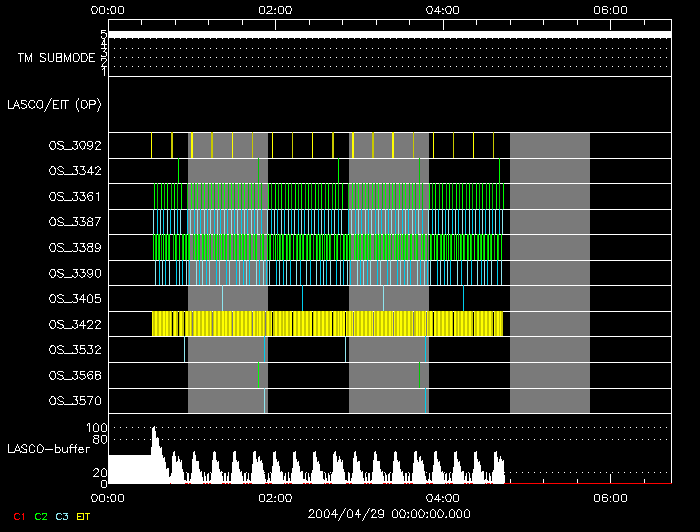Click the green C2 legend entry
700x532 pixels.
pos(40,516)
